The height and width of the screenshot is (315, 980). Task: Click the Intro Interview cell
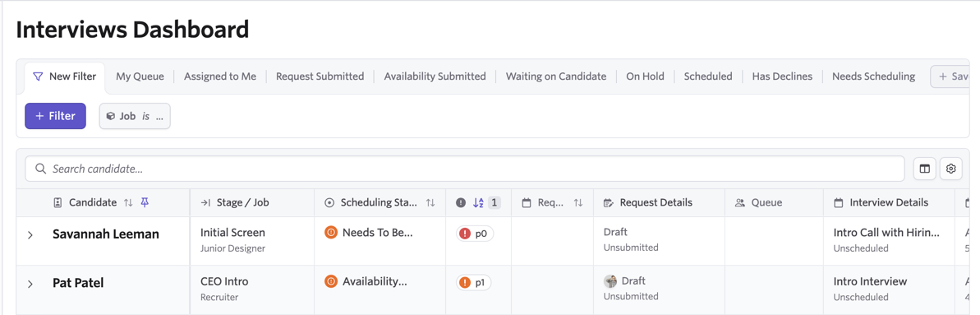pyautogui.click(x=870, y=281)
